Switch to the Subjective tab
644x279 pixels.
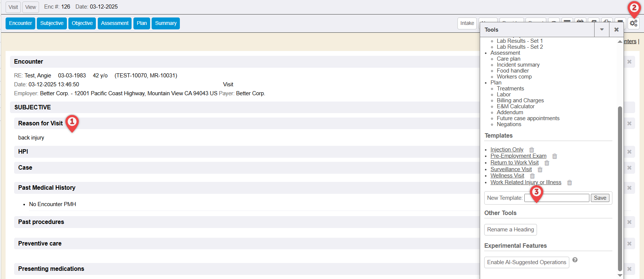click(x=52, y=23)
